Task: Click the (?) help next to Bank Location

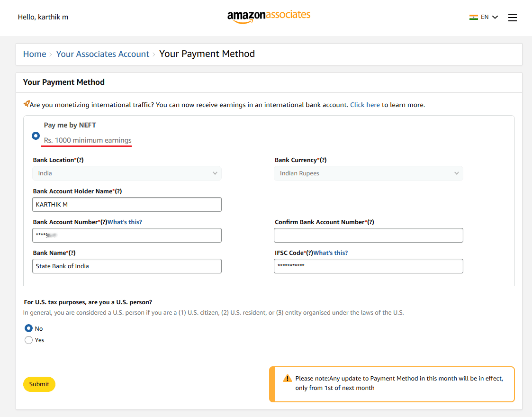Action: click(80, 160)
